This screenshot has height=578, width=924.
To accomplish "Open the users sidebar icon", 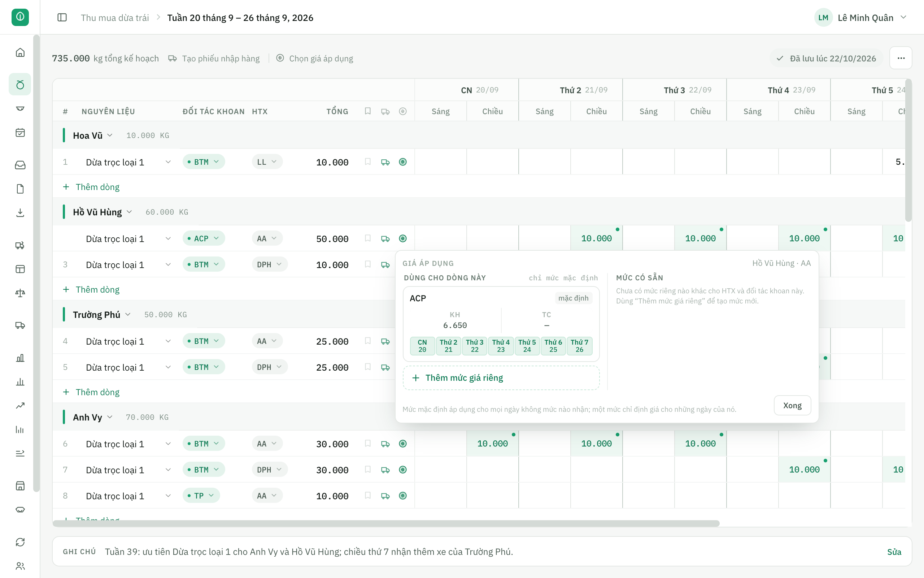I will [20, 566].
